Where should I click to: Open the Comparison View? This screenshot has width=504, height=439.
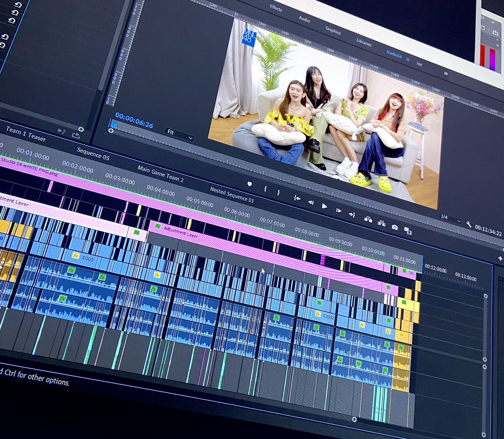(x=407, y=230)
